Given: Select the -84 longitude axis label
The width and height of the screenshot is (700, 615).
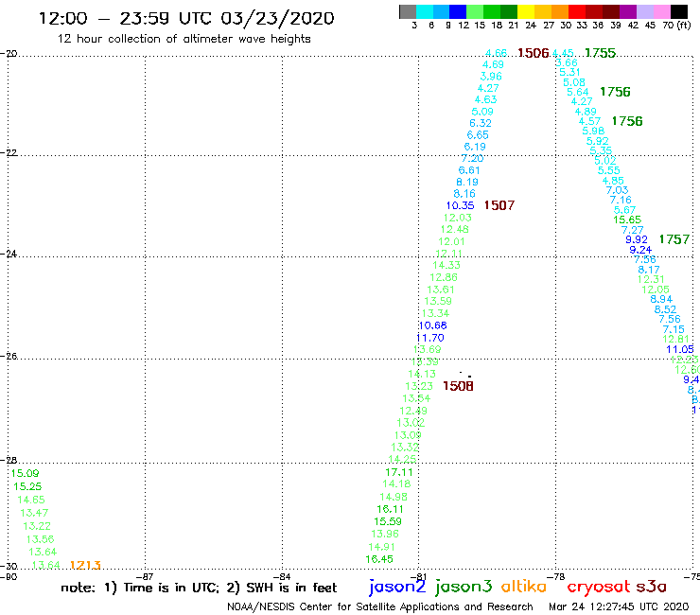Looking at the screenshot, I should coord(283,576).
